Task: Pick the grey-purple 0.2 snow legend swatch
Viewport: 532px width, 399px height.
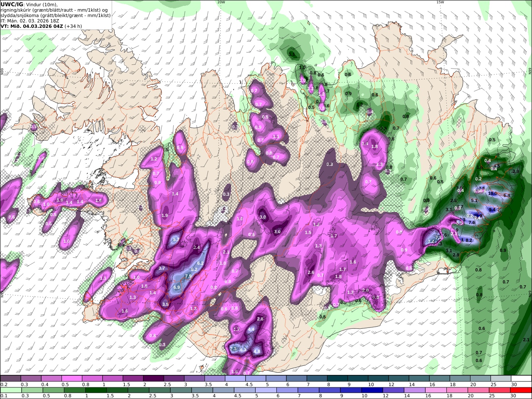Action: (x=10, y=378)
